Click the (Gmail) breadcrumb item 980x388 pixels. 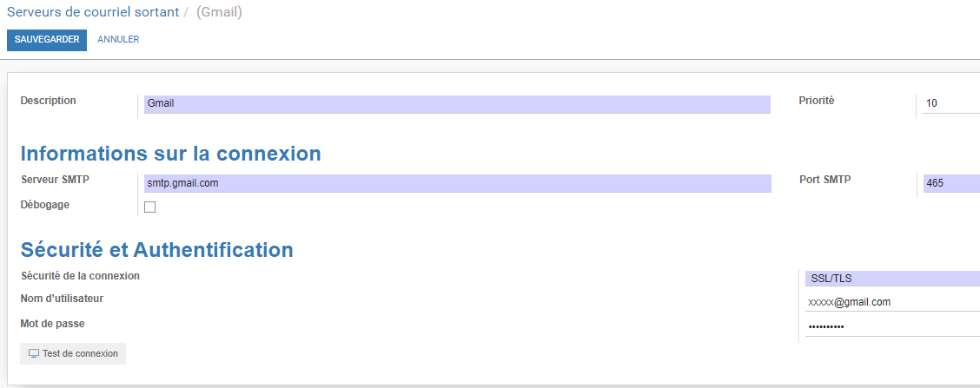tap(220, 12)
